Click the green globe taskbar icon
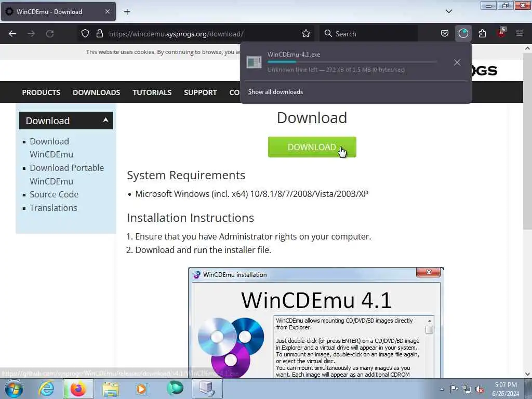532x399 pixels. [175, 389]
